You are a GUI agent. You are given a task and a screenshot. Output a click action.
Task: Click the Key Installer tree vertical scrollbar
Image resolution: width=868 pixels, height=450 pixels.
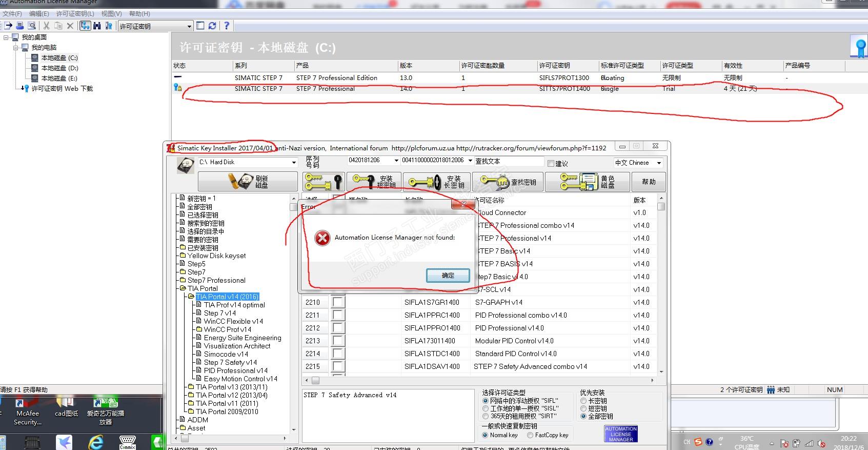coord(294,314)
